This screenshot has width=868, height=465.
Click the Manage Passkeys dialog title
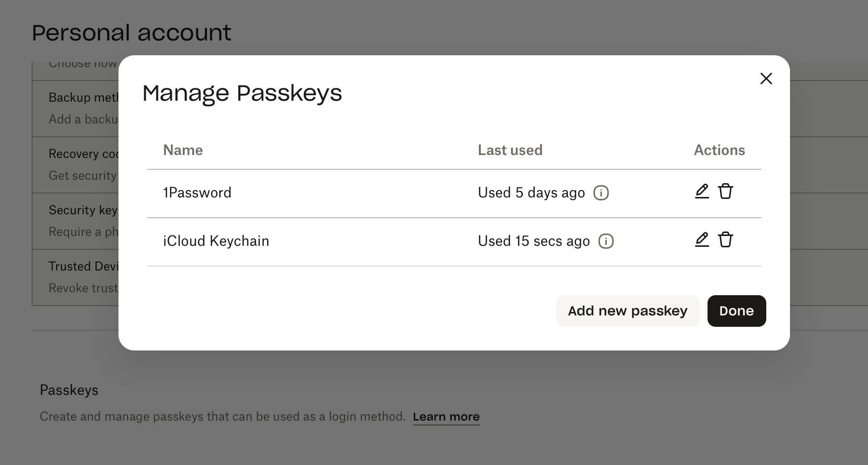[x=242, y=93]
